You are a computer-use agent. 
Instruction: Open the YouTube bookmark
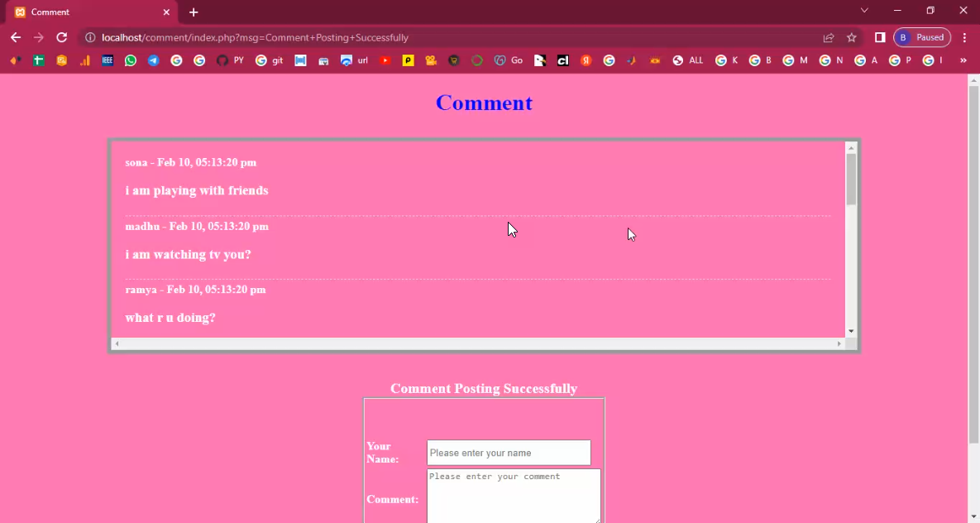click(x=385, y=60)
